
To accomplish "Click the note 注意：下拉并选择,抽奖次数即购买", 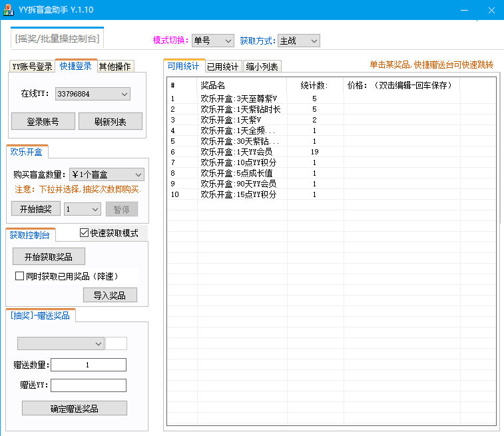I will [x=78, y=189].
